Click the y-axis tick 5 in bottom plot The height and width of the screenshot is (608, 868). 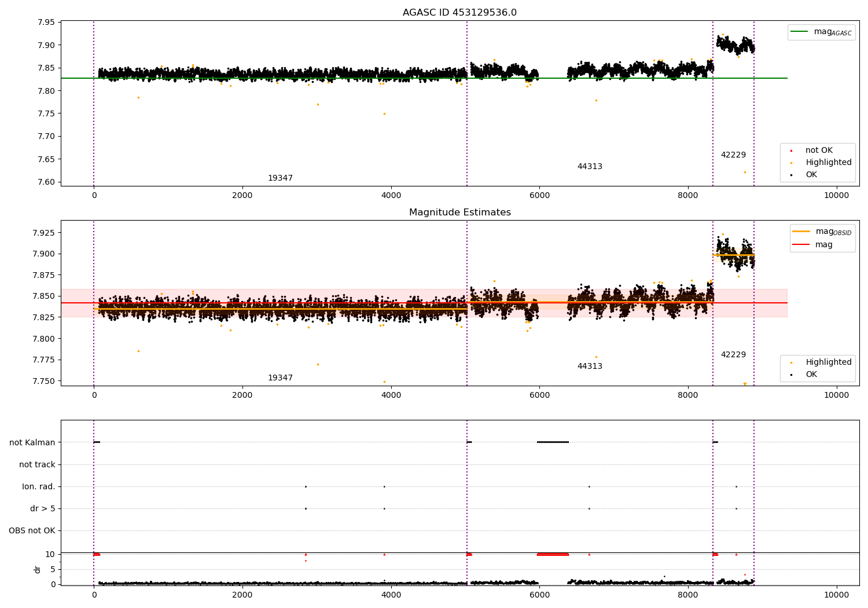[53, 570]
